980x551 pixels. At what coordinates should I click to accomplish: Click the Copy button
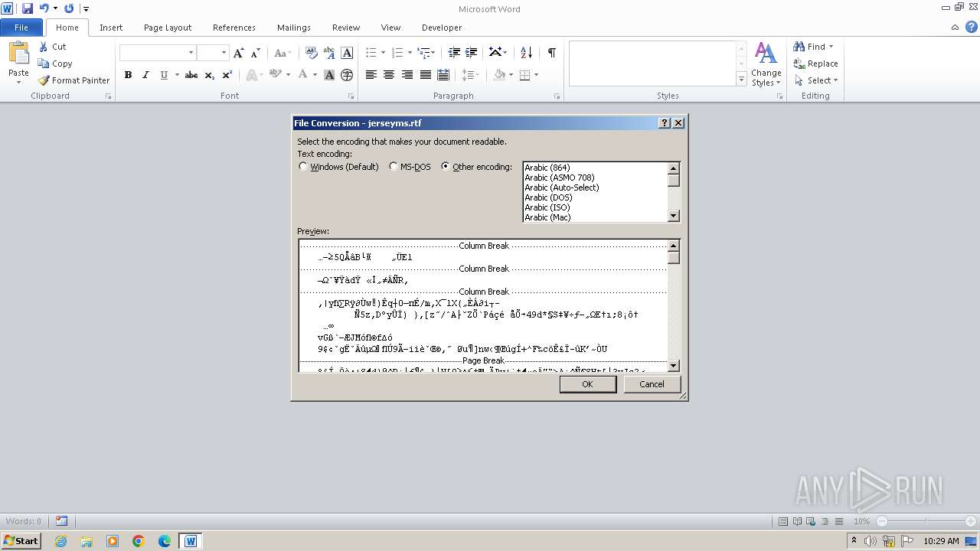click(x=55, y=64)
